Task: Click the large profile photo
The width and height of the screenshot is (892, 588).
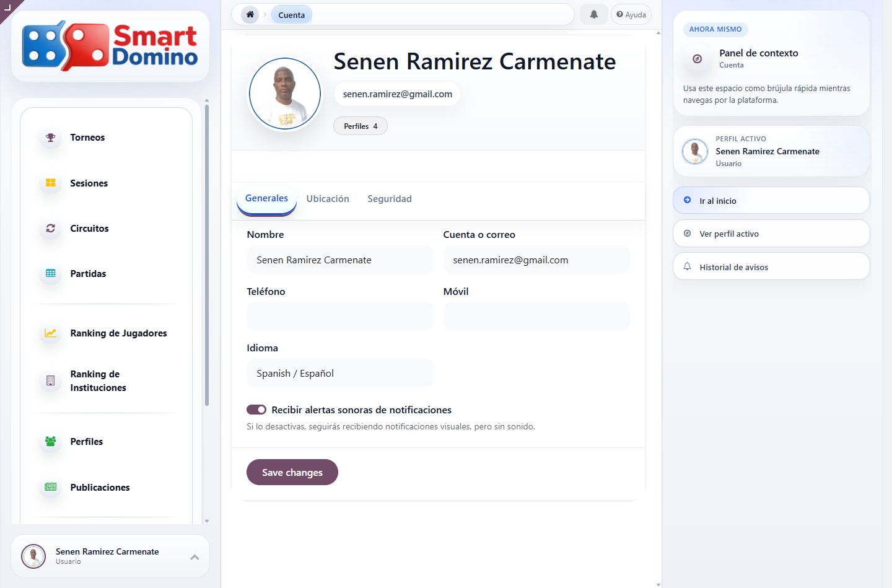Action: [285, 94]
